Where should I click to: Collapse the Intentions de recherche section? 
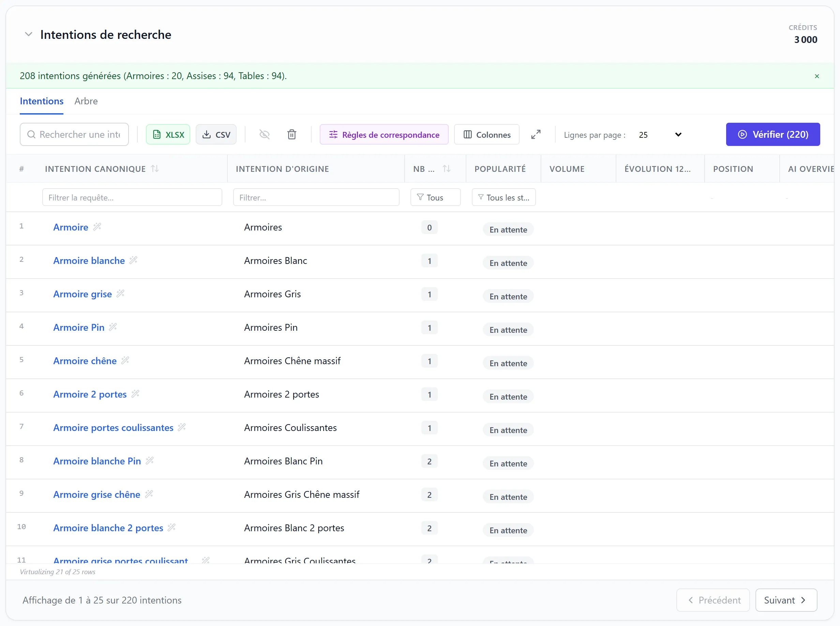tap(28, 34)
